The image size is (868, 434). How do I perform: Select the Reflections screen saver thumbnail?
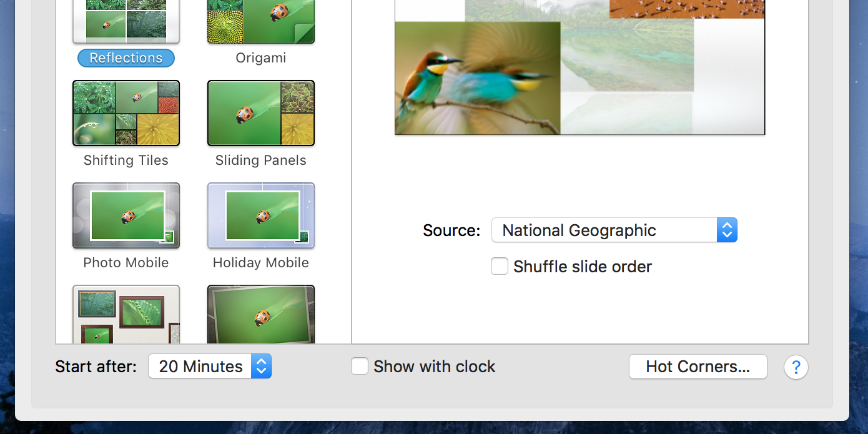point(126,21)
